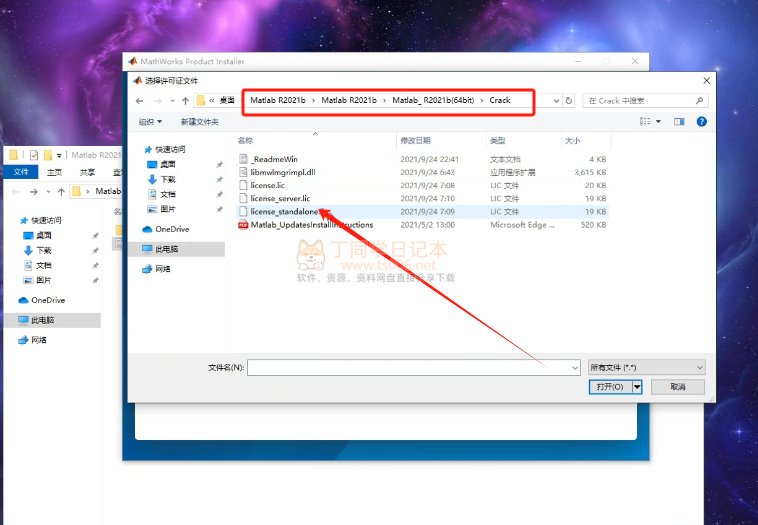758x525 pixels.
Task: Click the 打开(O) button
Action: (610, 387)
